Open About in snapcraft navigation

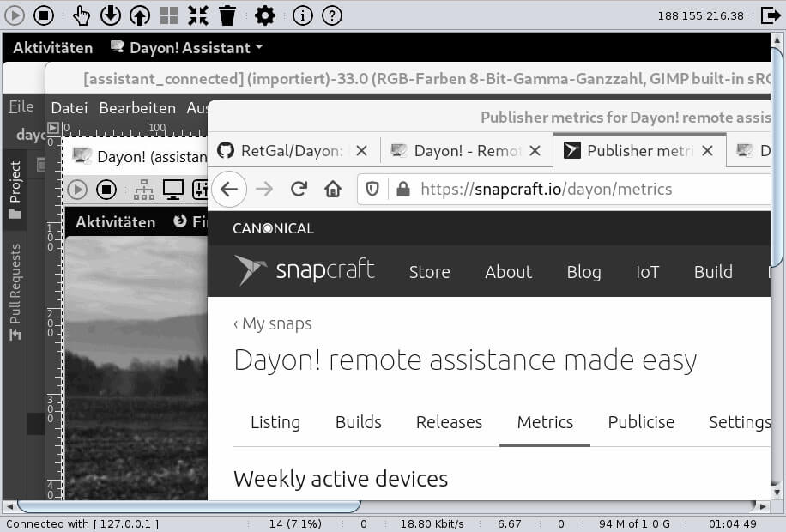pos(508,272)
